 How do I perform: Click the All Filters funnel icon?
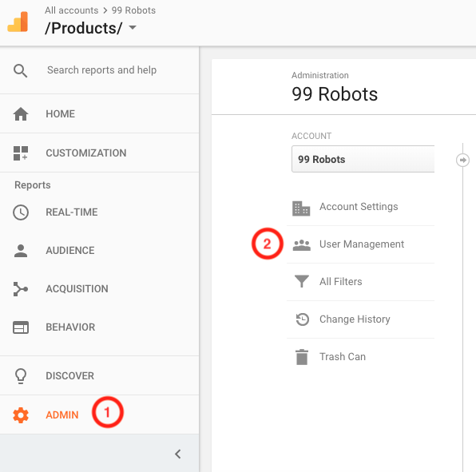coord(302,281)
